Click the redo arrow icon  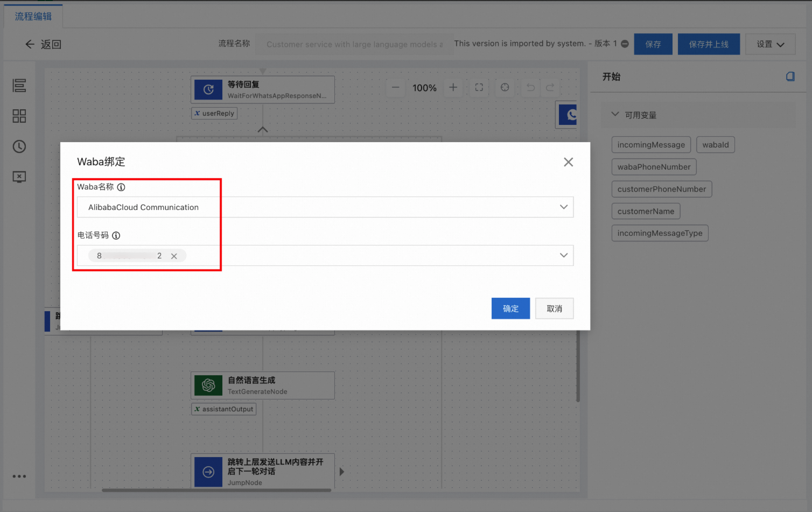tap(550, 87)
